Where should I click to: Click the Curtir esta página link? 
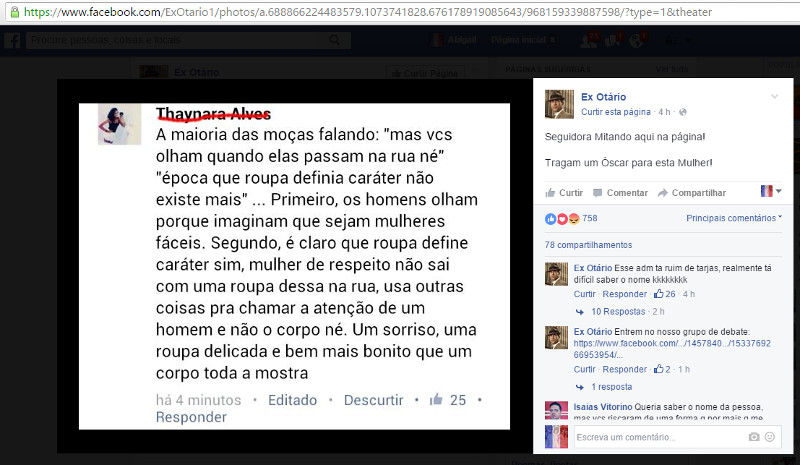click(616, 112)
